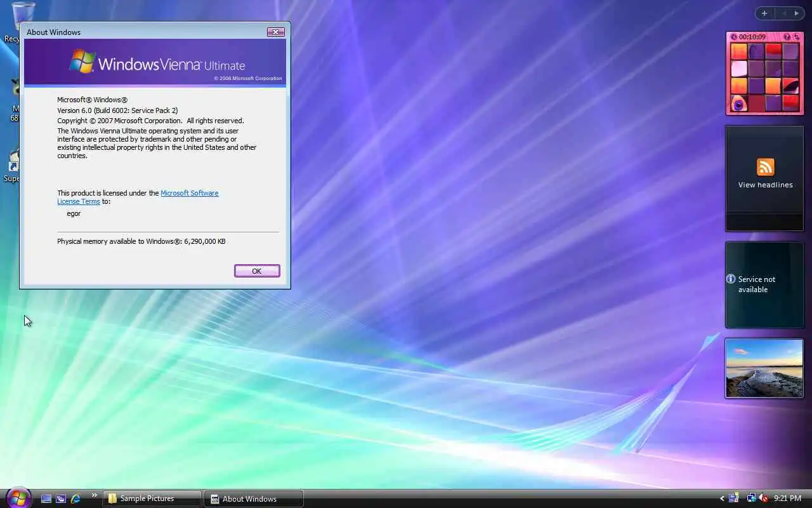The image size is (812, 508).
Task: Show hidden system tray icons arrow
Action: point(722,498)
